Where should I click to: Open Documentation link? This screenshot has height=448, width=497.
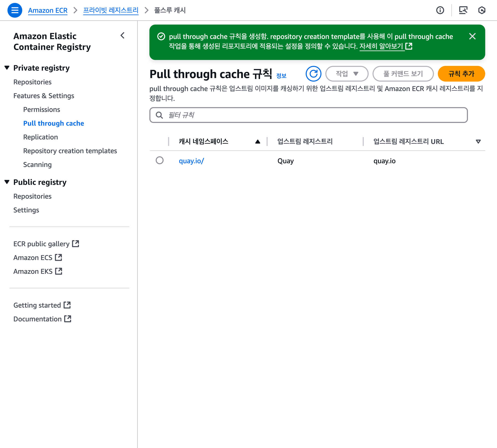(x=38, y=319)
